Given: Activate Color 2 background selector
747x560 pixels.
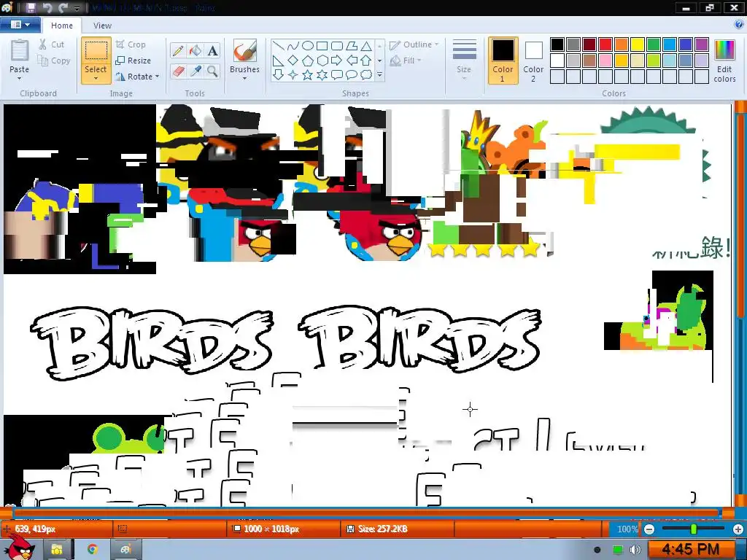Looking at the screenshot, I should [x=533, y=61].
